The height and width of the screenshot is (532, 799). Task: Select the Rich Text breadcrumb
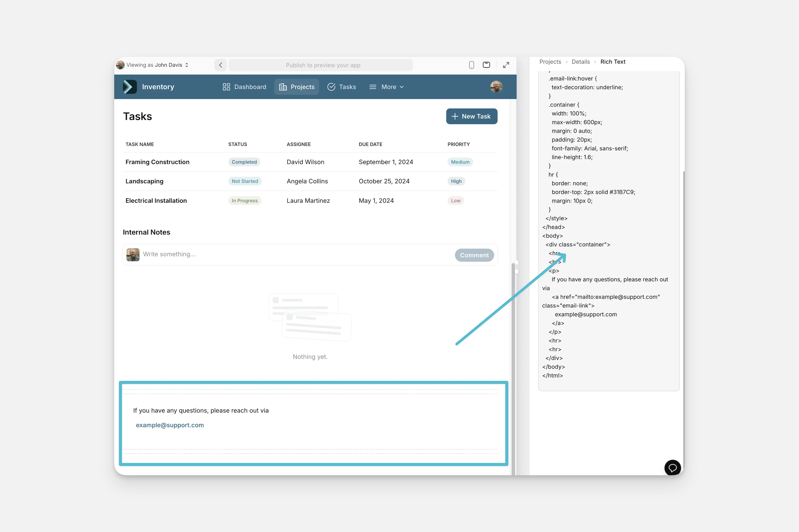tap(613, 62)
